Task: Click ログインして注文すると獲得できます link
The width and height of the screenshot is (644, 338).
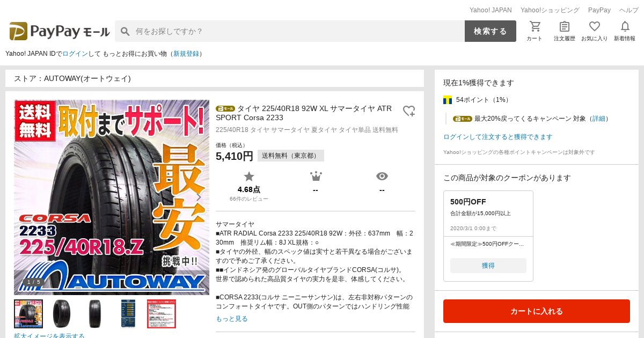Action: (x=497, y=137)
